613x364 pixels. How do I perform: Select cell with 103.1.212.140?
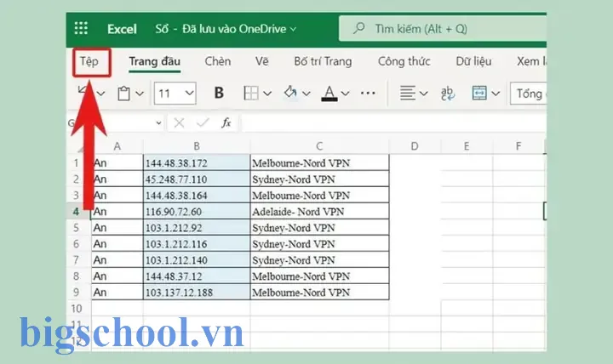(197, 260)
